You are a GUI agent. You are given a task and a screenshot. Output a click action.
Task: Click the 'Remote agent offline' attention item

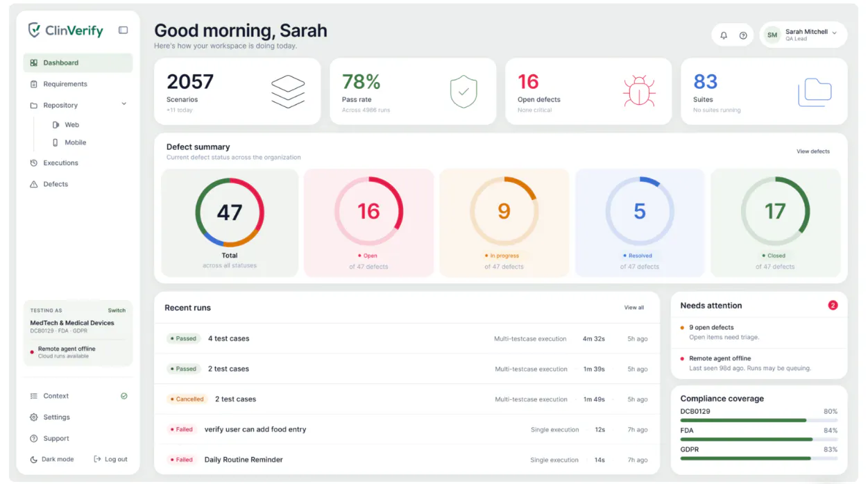(x=759, y=363)
